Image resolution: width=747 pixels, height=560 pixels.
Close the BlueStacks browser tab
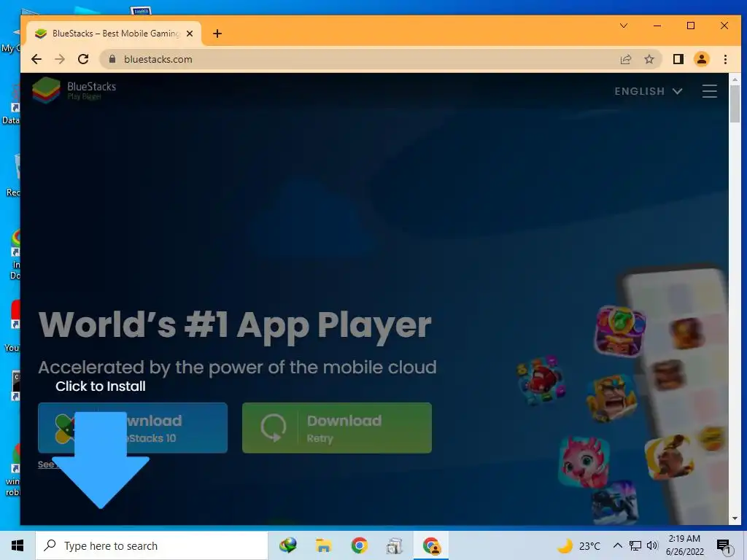pyautogui.click(x=190, y=34)
